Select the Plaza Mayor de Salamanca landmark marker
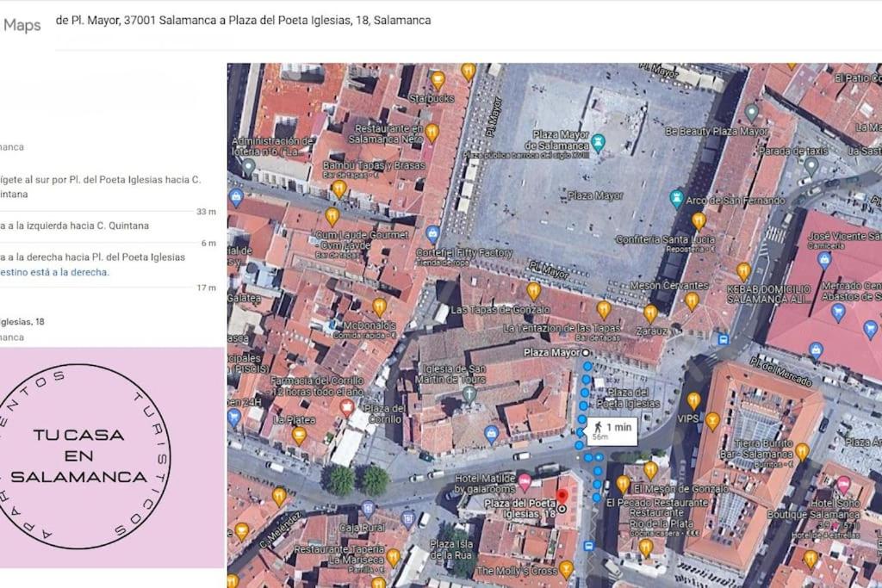Screen dimensions: 882x588 click(x=599, y=143)
